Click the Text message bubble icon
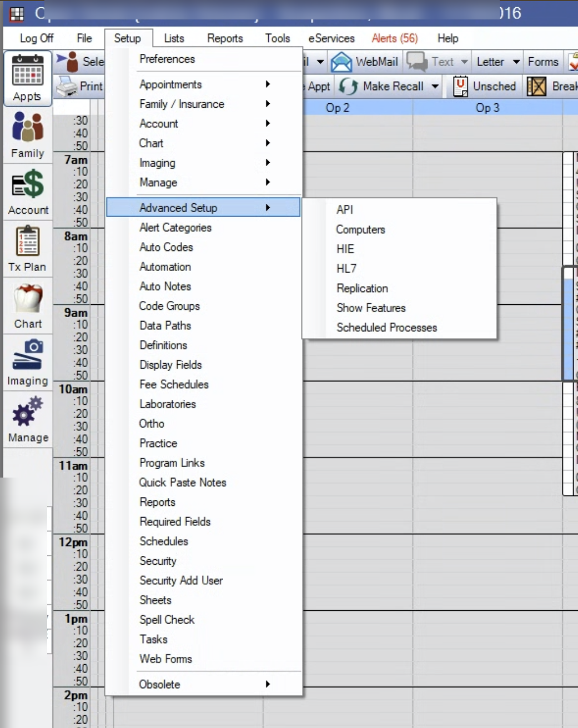The image size is (578, 728). [416, 62]
